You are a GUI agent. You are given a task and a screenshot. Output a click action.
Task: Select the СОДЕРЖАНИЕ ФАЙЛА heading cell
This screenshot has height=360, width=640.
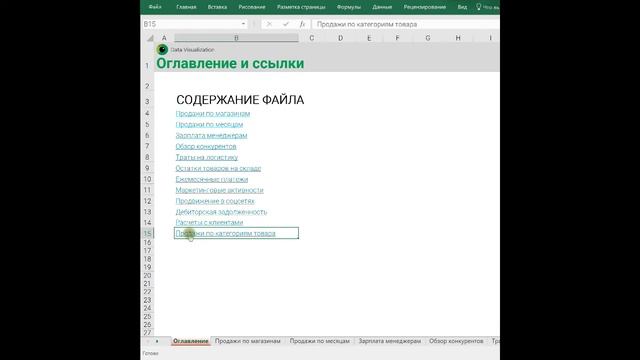coord(240,100)
